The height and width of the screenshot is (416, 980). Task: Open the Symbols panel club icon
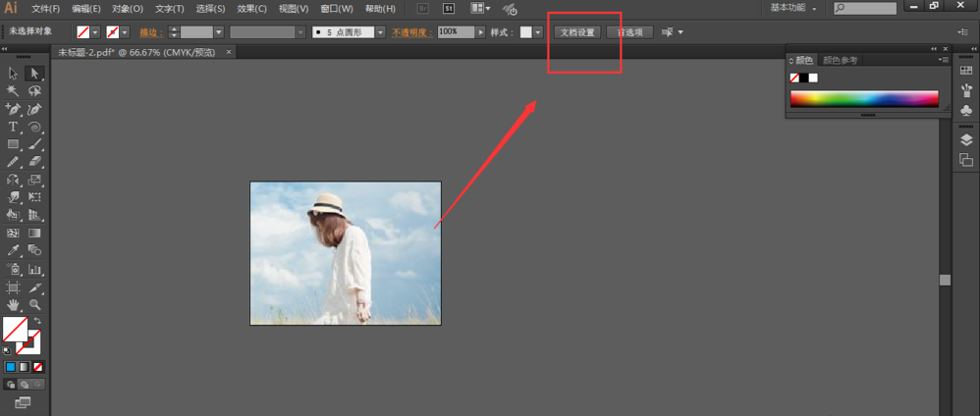point(966,112)
